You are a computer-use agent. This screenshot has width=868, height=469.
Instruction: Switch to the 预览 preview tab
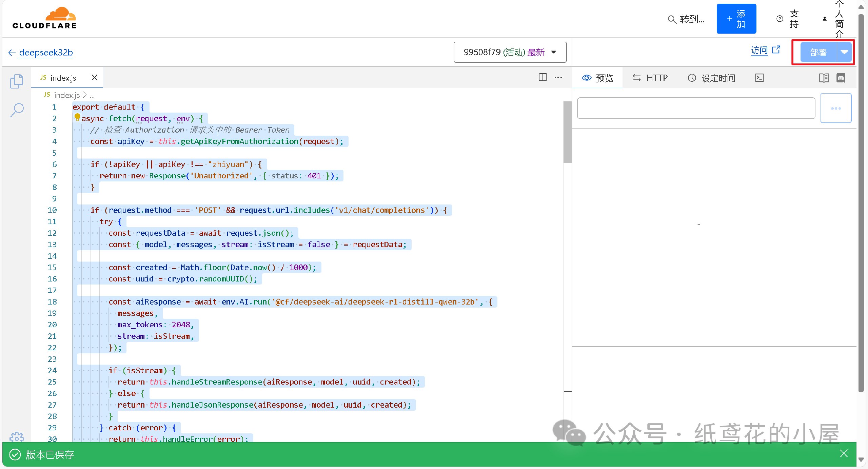[x=597, y=78]
